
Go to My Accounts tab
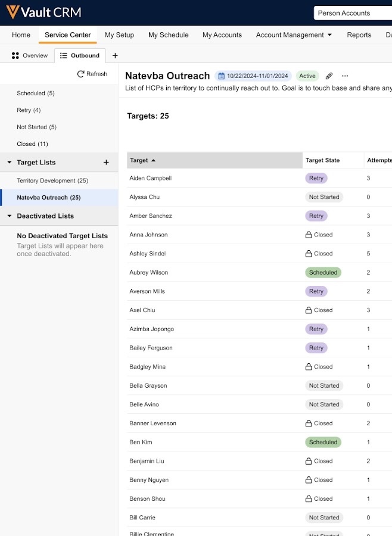click(222, 35)
